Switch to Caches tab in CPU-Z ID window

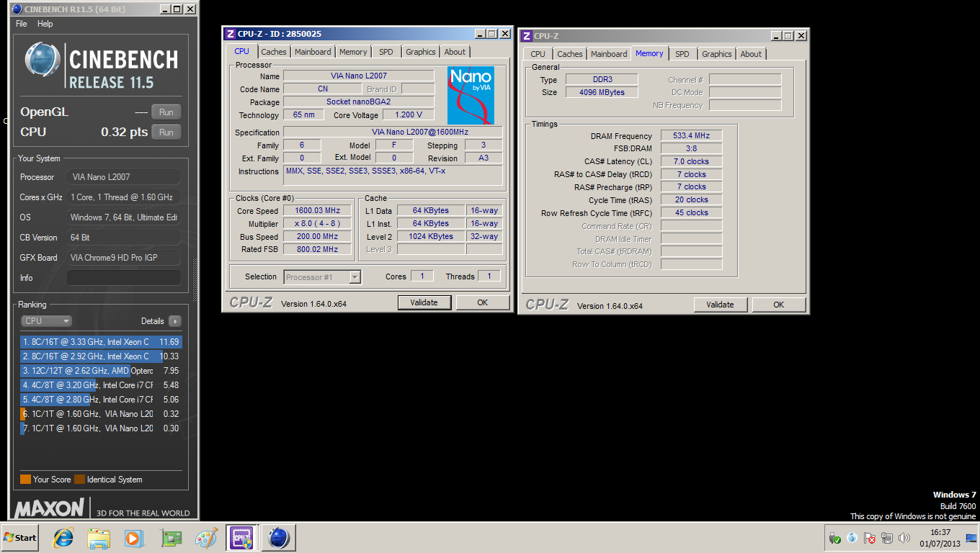coord(274,52)
